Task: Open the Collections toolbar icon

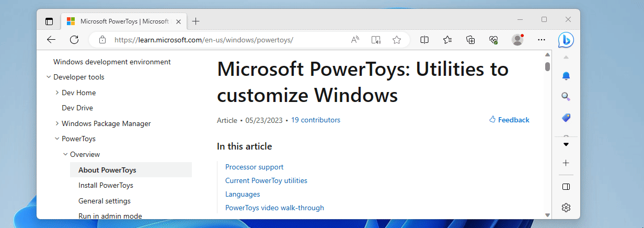Action: pyautogui.click(x=470, y=40)
